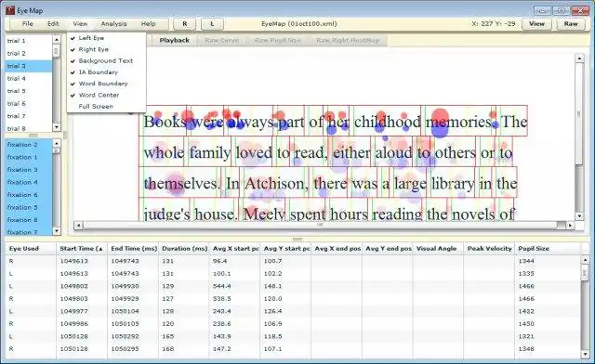Viewport: 595px width, 364px height.
Task: Click the View button at top right
Action: coord(537,24)
